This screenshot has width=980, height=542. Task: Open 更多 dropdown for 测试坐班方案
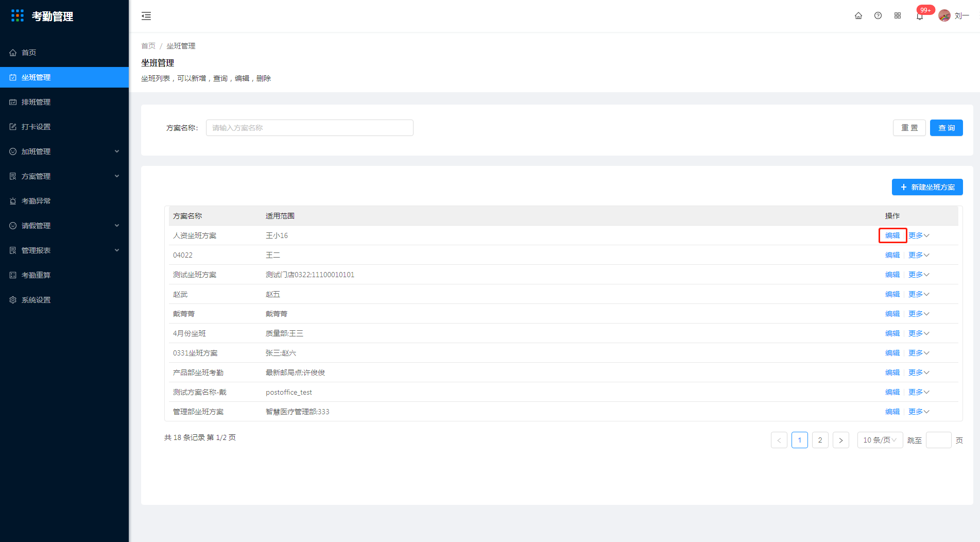click(919, 275)
